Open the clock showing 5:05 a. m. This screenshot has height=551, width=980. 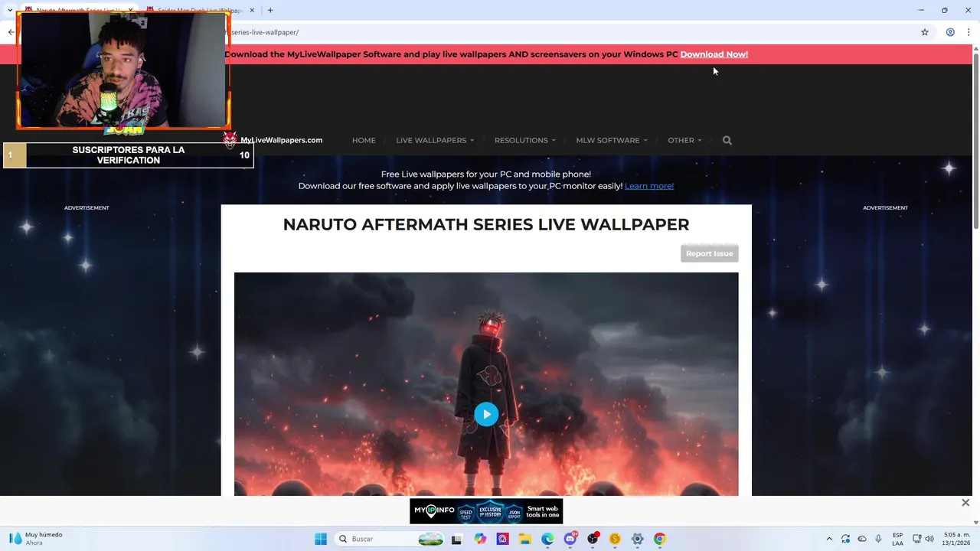[x=957, y=539]
